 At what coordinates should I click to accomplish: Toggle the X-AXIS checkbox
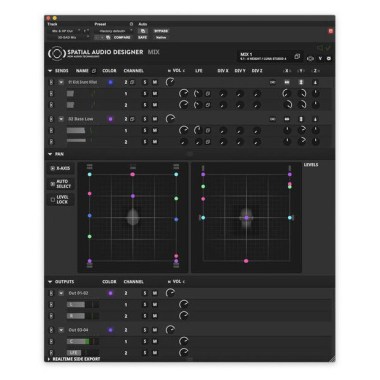pos(52,168)
